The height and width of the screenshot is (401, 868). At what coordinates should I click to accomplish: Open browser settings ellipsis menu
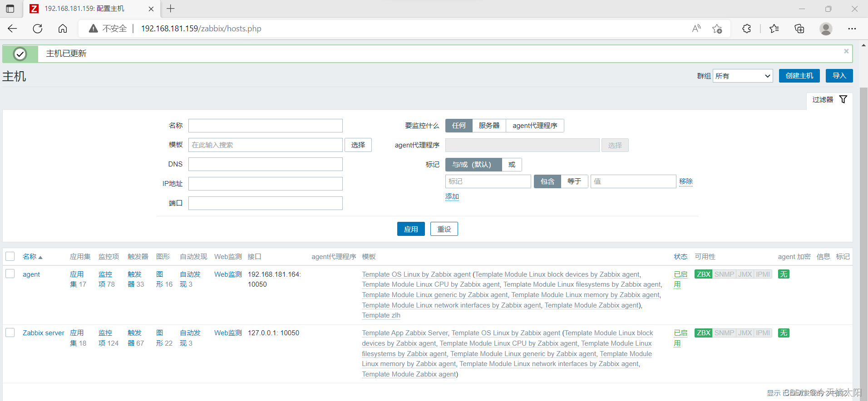(x=852, y=29)
